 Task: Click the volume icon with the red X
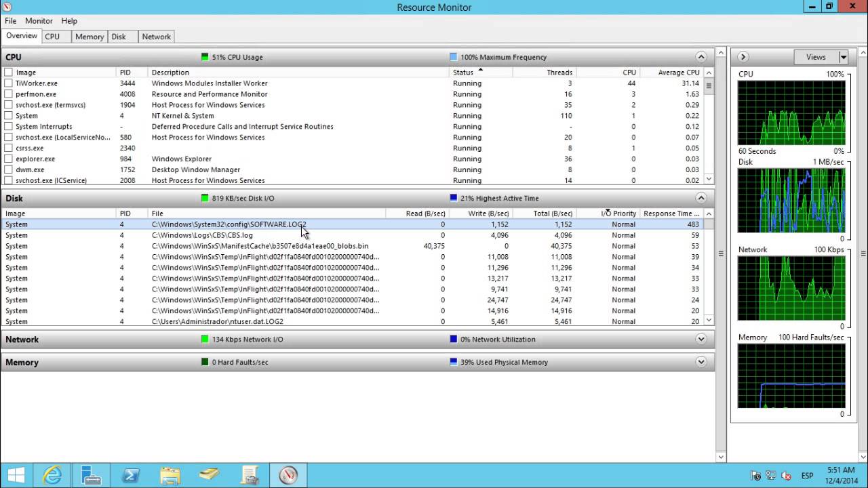point(787,476)
